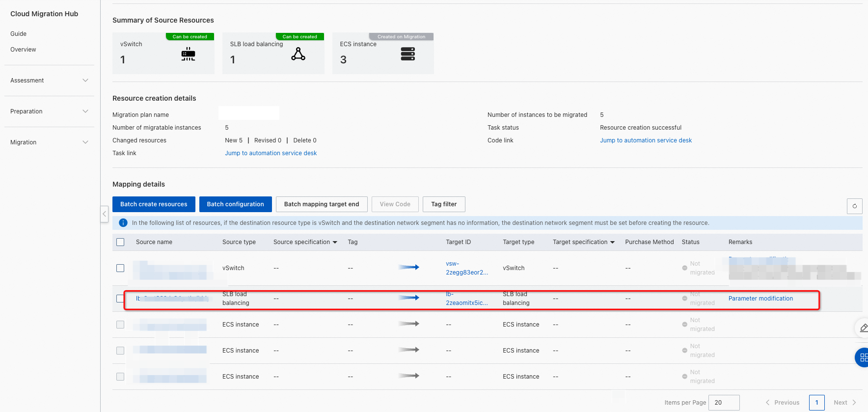Select the SLB load balancing summary card
Viewport: 868px width, 412px height.
[273, 54]
